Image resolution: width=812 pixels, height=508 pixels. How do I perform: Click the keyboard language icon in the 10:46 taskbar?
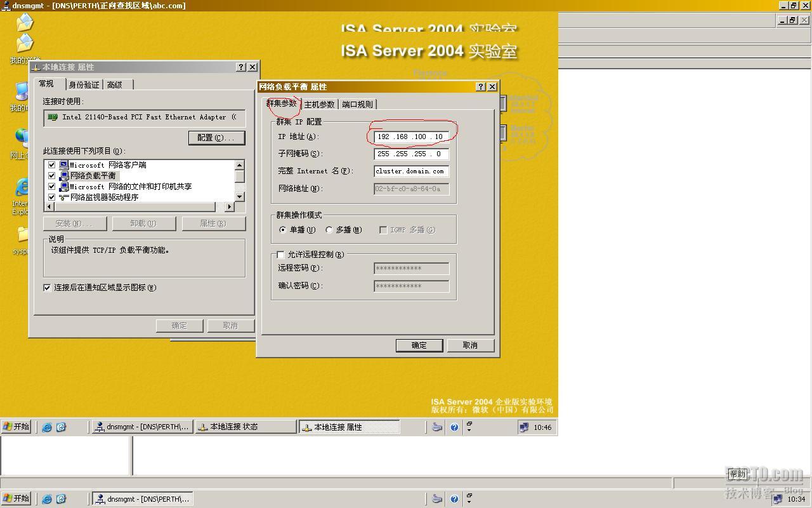[x=436, y=427]
